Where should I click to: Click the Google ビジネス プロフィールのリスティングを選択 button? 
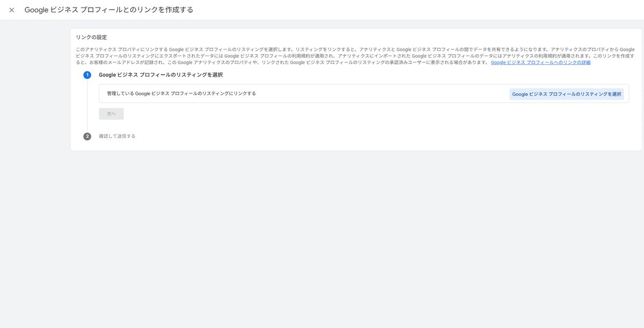567,94
